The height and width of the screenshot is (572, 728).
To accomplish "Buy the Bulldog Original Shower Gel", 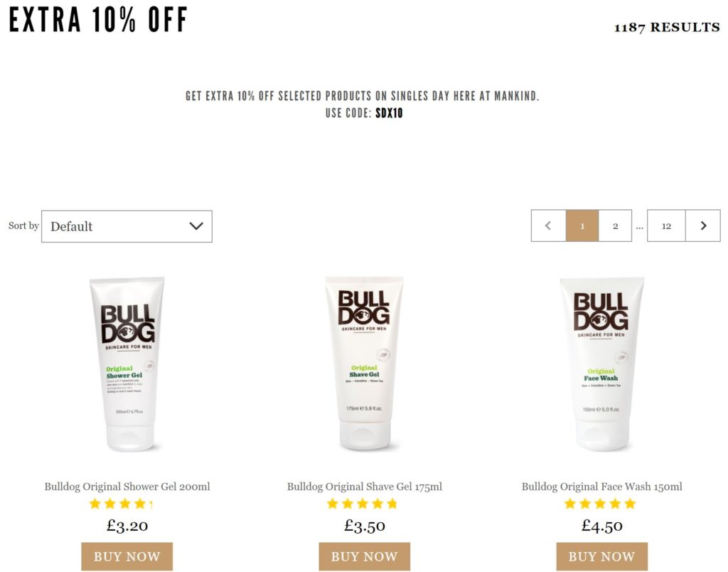I will (127, 556).
